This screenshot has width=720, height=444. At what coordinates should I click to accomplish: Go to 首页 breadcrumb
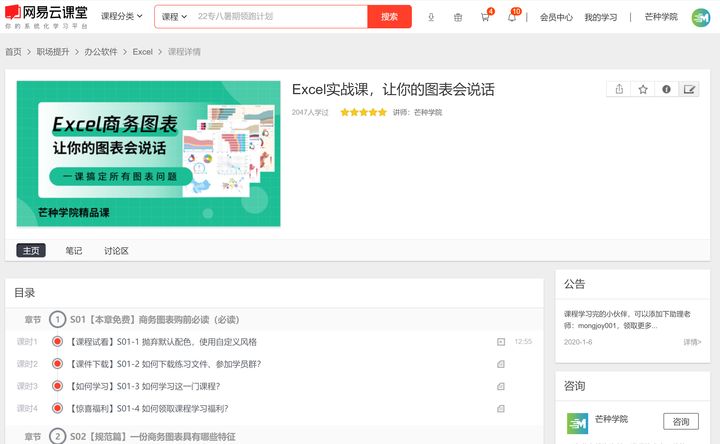(x=13, y=52)
